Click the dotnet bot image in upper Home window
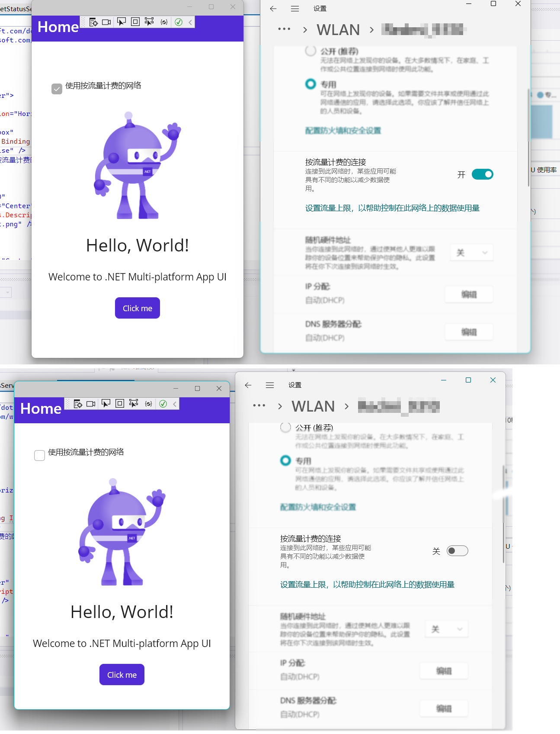This screenshot has width=560, height=734. click(138, 165)
